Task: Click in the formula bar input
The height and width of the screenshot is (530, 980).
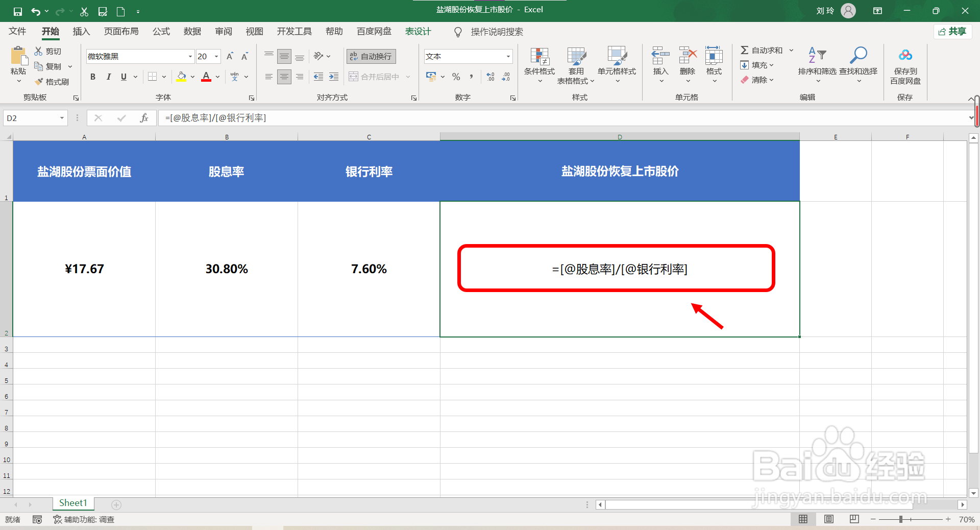Action: (561, 118)
